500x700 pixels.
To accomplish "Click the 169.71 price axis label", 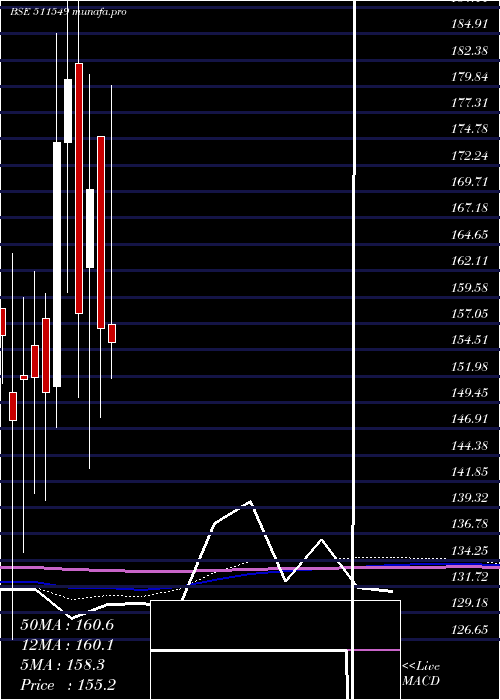I will tap(470, 182).
